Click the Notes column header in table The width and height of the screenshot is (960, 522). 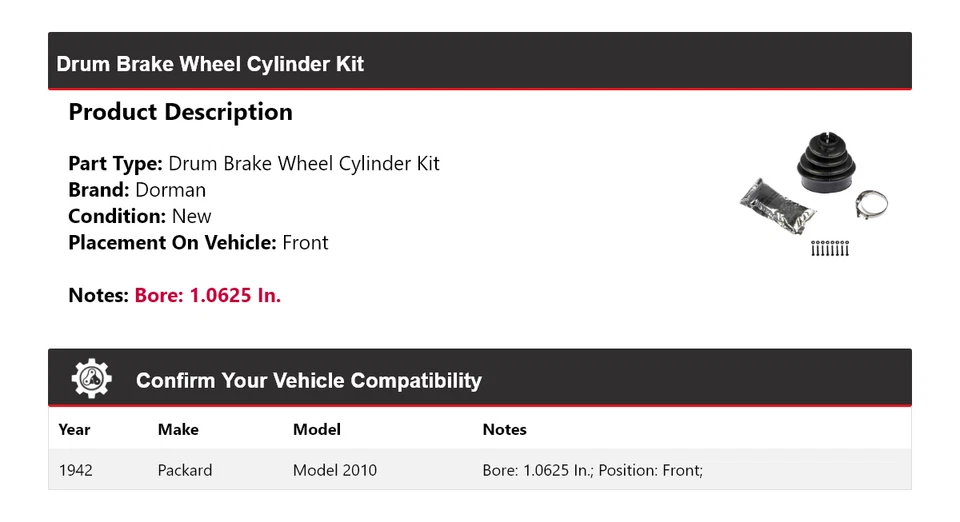(x=504, y=429)
